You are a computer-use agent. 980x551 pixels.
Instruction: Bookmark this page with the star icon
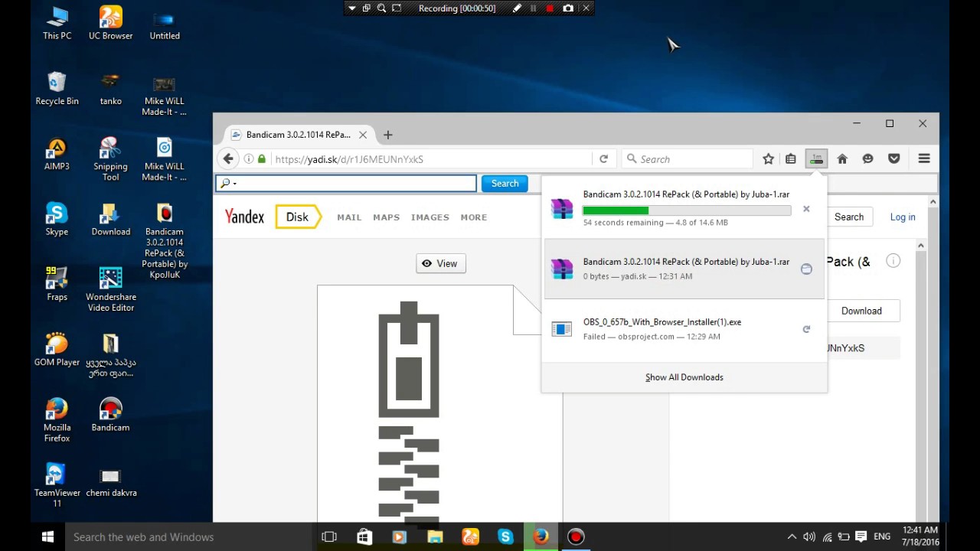pyautogui.click(x=768, y=158)
